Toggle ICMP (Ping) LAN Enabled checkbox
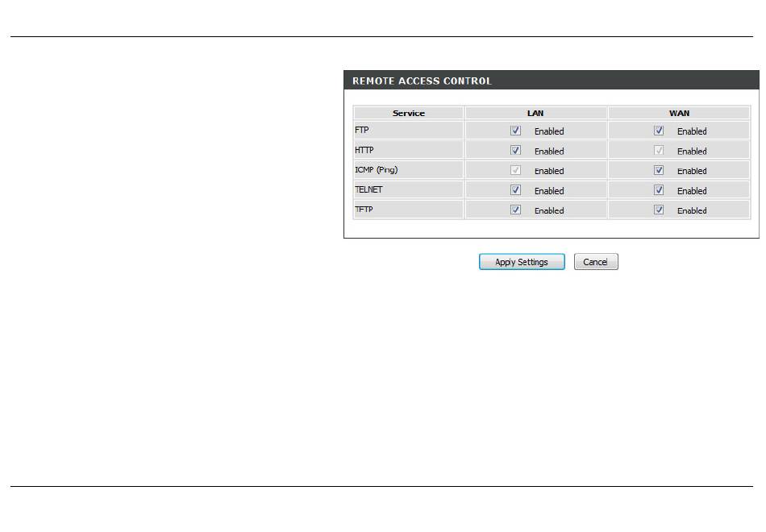The image size is (766, 532). [x=515, y=170]
